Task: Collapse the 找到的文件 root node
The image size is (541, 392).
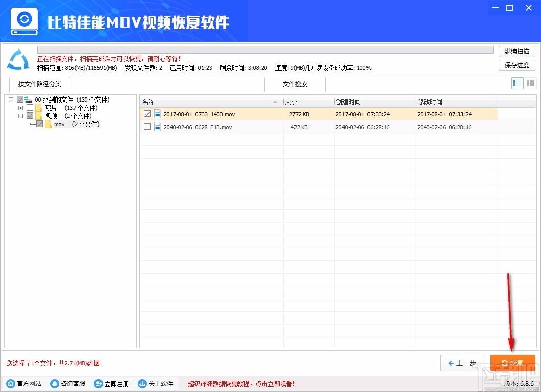Action: point(11,100)
